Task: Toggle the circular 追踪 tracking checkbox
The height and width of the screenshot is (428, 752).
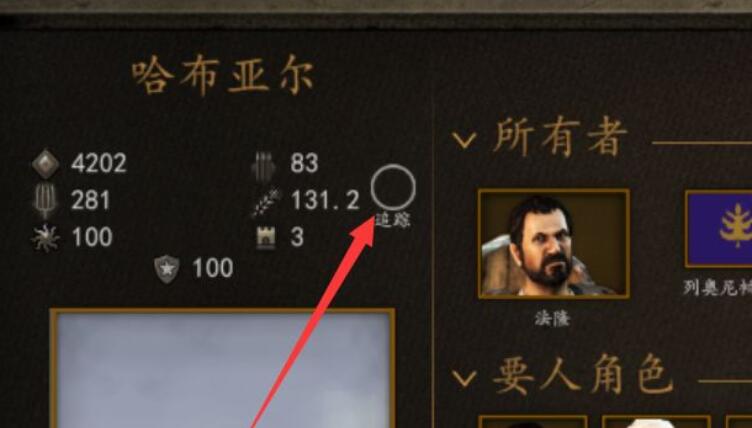Action: [x=393, y=188]
